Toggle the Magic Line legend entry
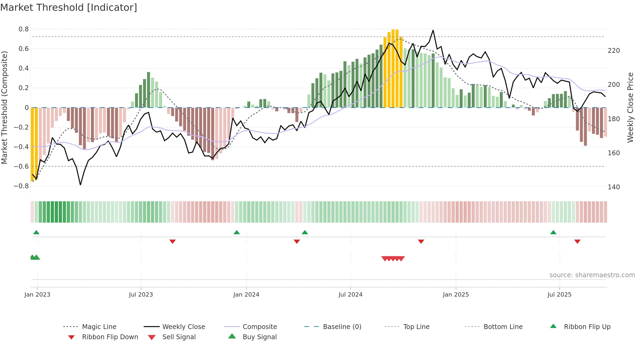This screenshot has width=644, height=362. pyautogui.click(x=90, y=327)
